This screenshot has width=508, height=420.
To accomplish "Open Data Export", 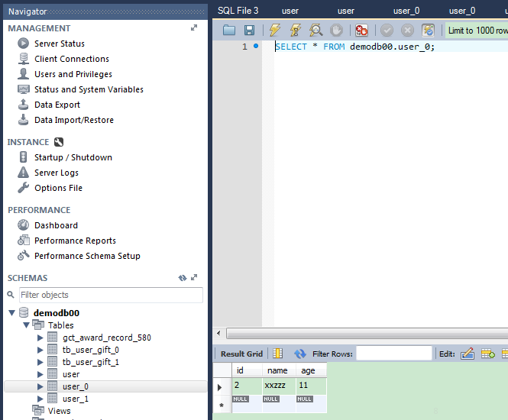I will 57,105.
